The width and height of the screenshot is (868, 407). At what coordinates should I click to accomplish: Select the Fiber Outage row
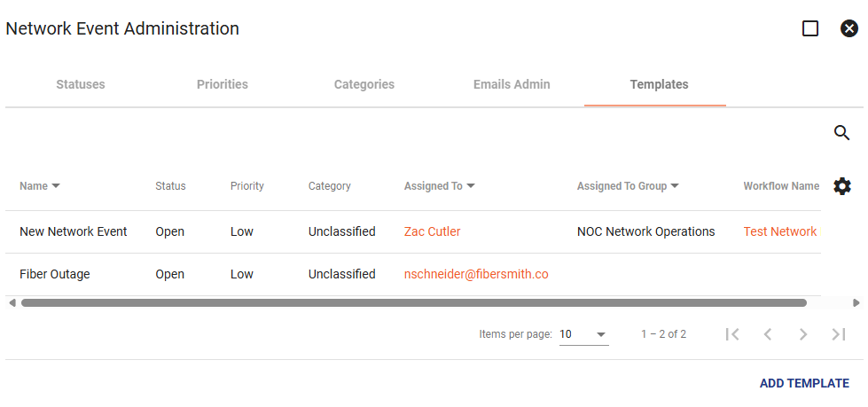413,275
